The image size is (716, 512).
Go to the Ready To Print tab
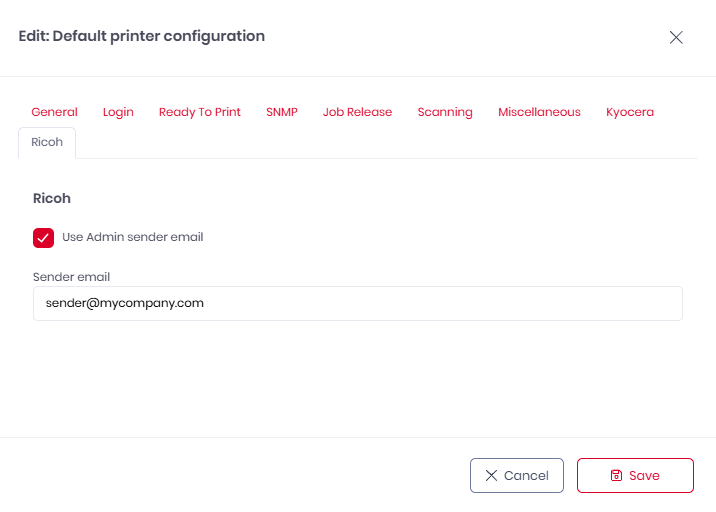(x=200, y=112)
